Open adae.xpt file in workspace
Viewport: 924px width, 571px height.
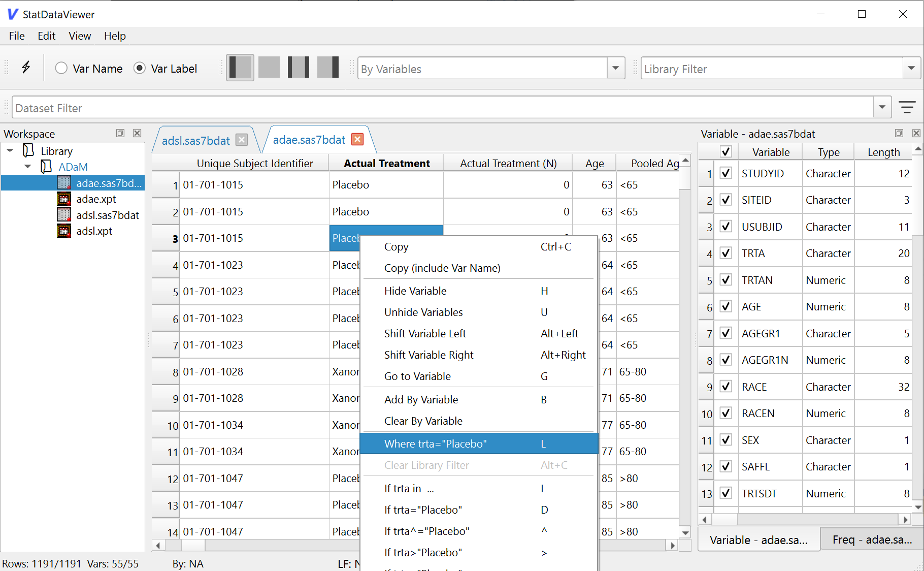pos(96,199)
